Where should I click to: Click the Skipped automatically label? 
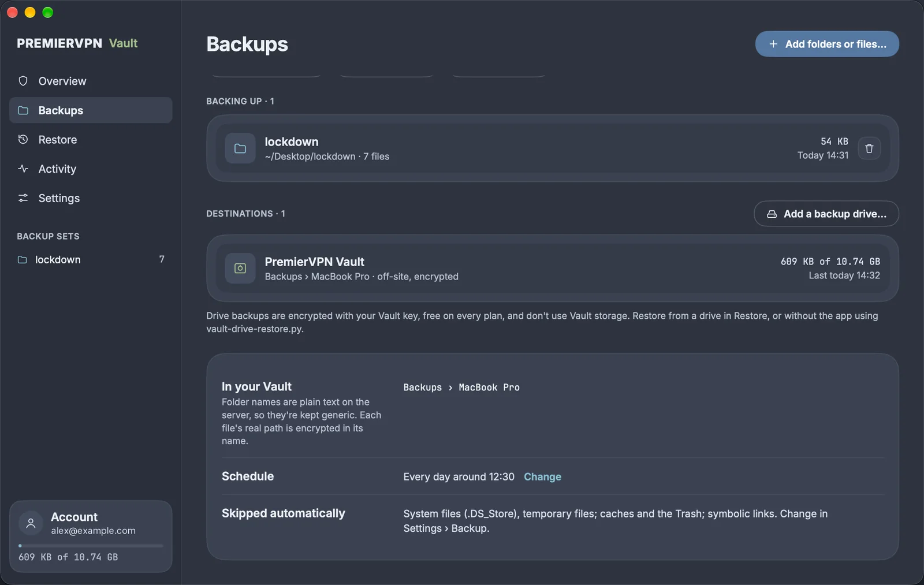tap(284, 513)
